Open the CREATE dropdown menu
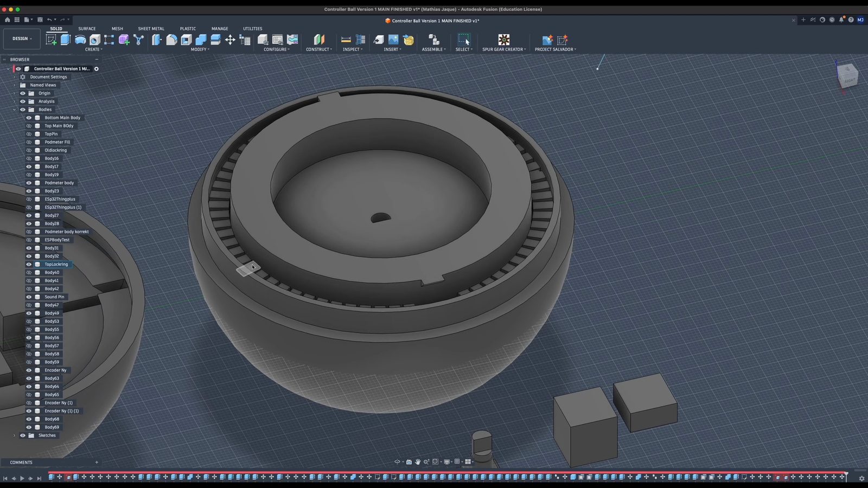The image size is (868, 488). click(x=93, y=49)
